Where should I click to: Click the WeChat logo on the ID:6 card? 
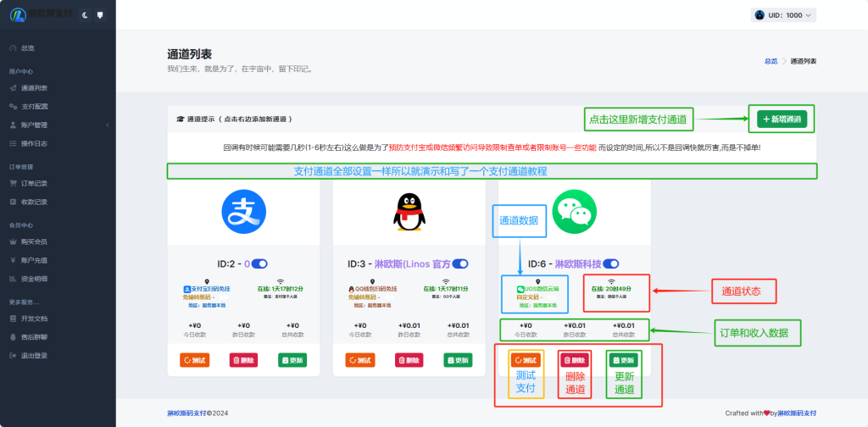tap(575, 212)
